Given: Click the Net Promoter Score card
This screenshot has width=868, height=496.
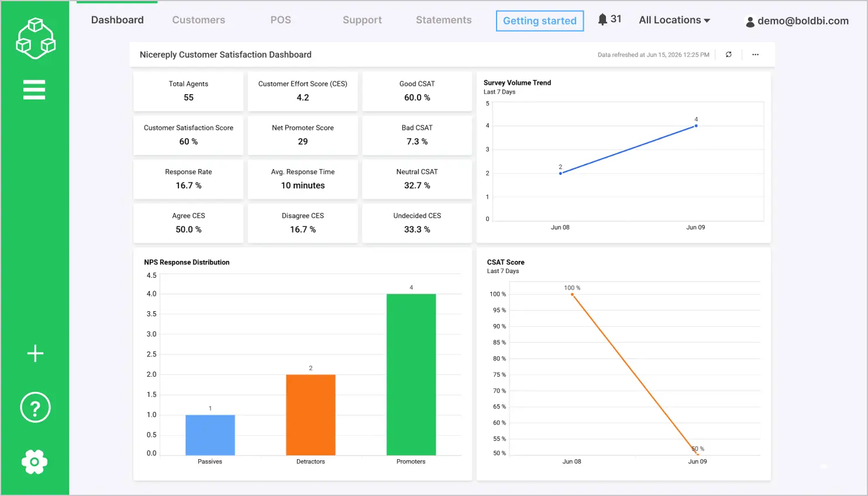Looking at the screenshot, I should click(x=302, y=135).
